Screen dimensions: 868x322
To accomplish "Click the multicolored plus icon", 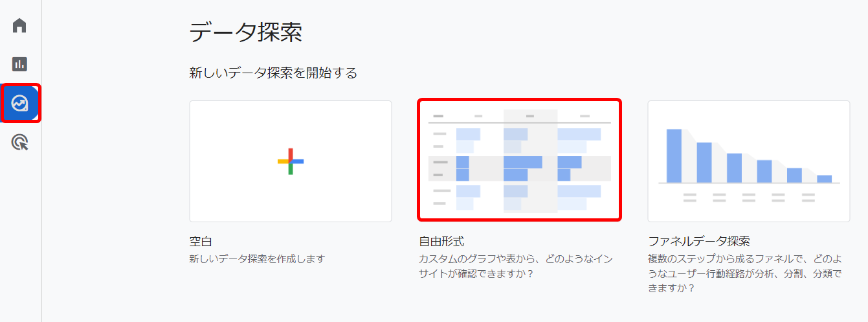I will click(x=291, y=161).
